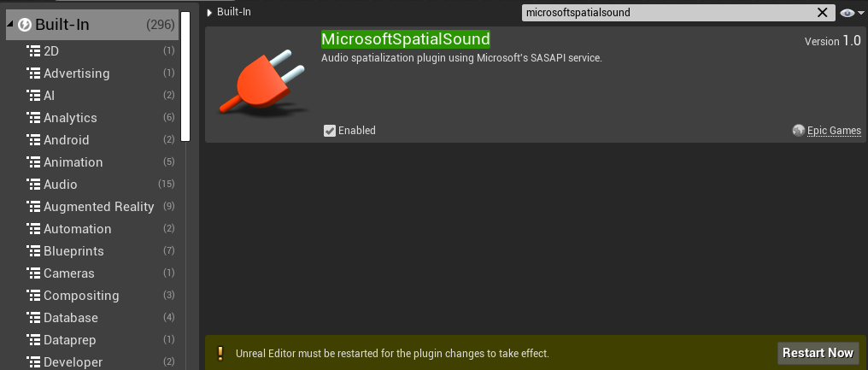Collapse the Built-In category tree
868x370 pixels.
(10, 25)
